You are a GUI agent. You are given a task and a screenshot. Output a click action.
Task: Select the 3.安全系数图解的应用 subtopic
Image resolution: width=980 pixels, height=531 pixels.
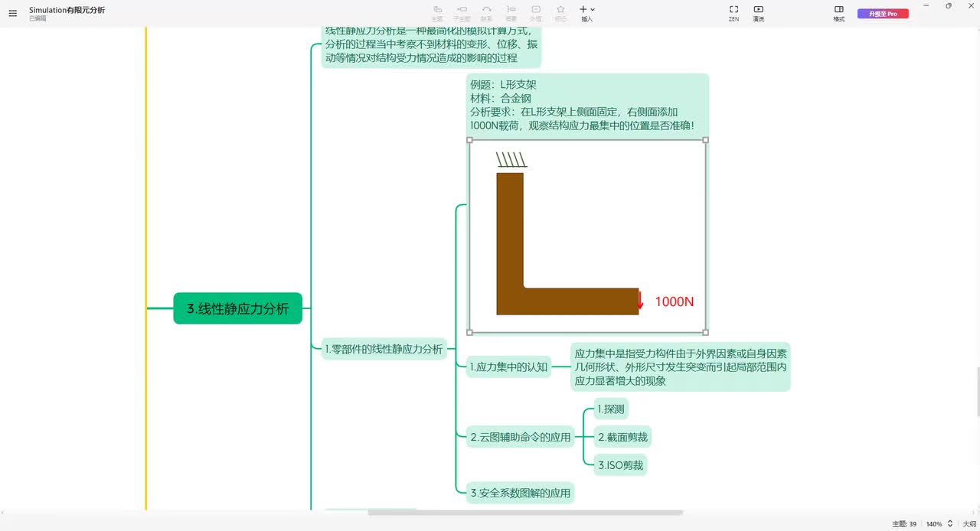[521, 493]
